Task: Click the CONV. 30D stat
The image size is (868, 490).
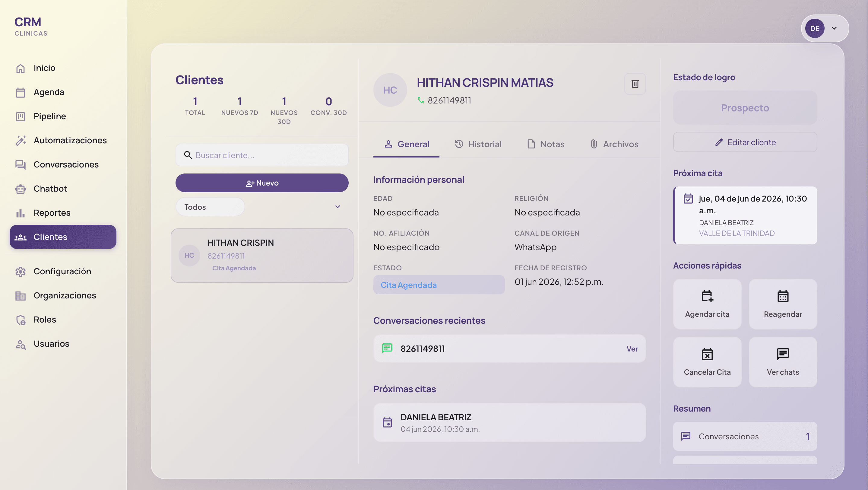Action: click(x=328, y=106)
